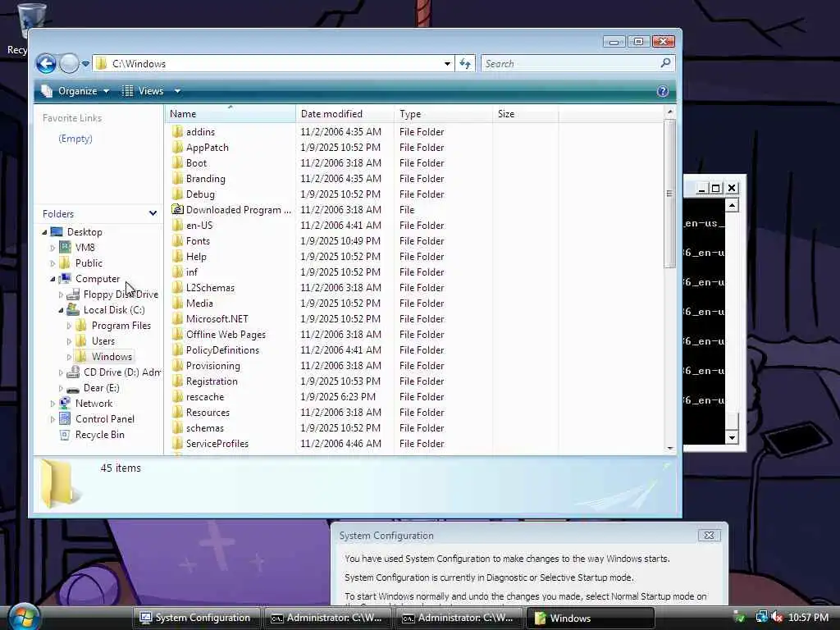Screen dimensions: 840x630
Task: Select the Provisioning folder name
Action: coord(212,365)
